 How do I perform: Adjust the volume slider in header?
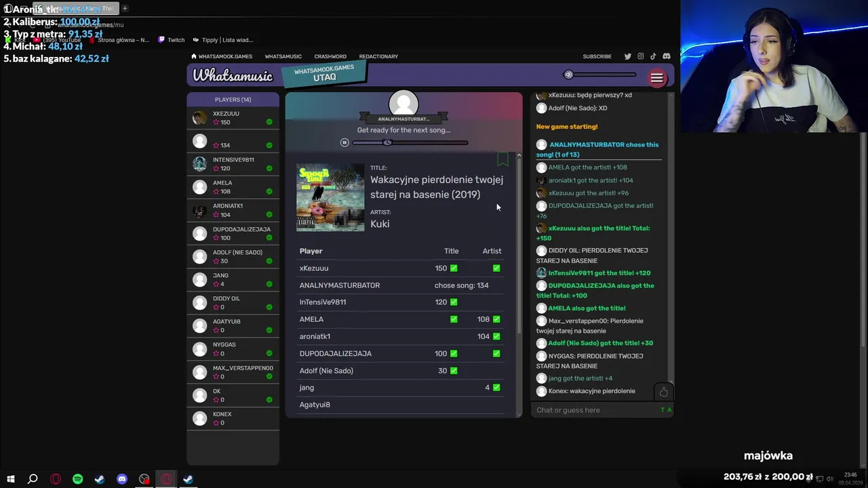[600, 75]
